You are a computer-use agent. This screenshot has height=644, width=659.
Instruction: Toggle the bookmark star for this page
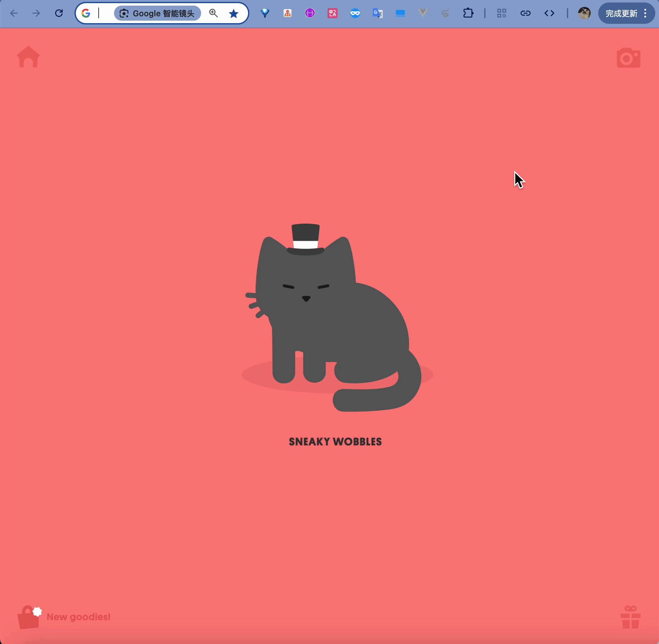tap(233, 13)
